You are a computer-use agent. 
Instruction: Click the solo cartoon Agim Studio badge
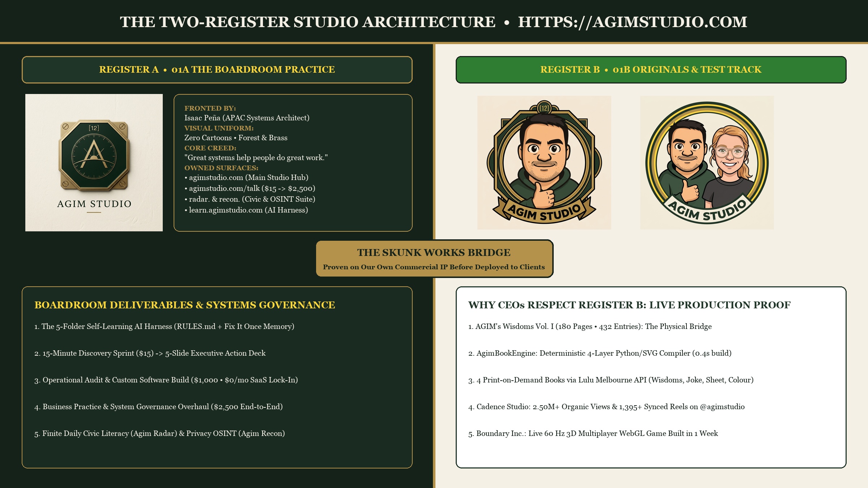[544, 162]
